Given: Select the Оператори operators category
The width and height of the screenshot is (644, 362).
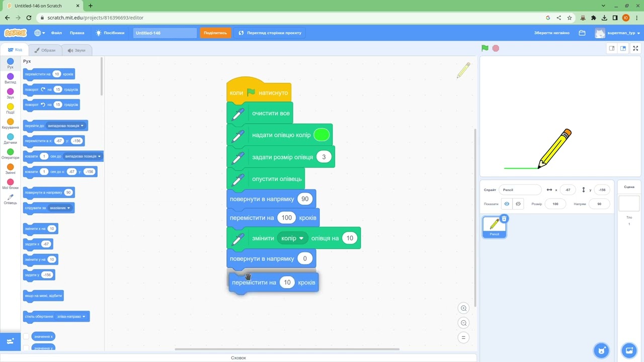Looking at the screenshot, I should (x=10, y=154).
